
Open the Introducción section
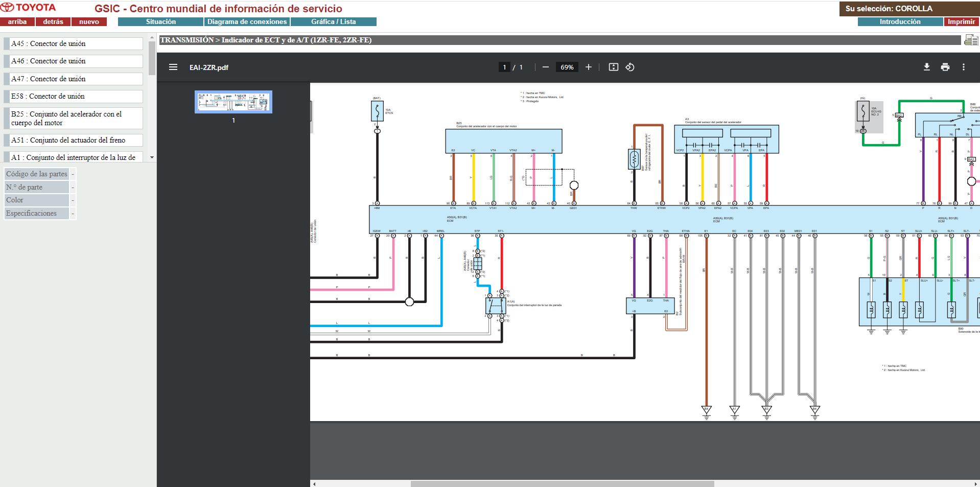tap(900, 21)
